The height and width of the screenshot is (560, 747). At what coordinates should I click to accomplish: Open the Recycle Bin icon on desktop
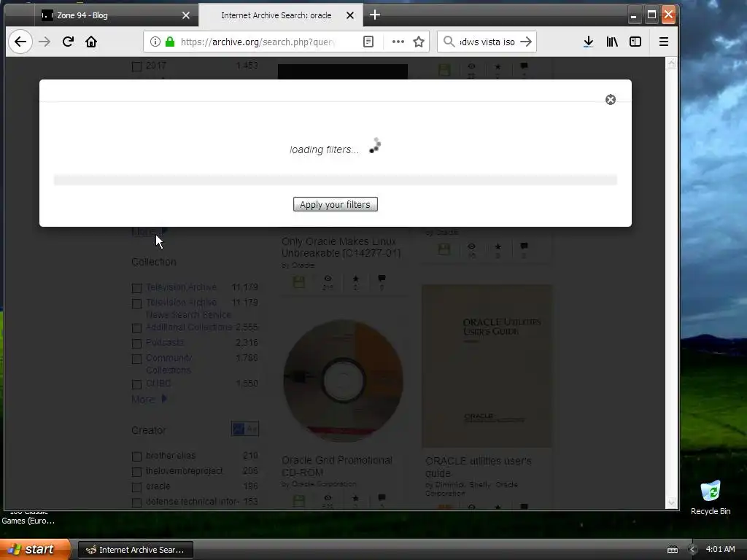tap(711, 498)
